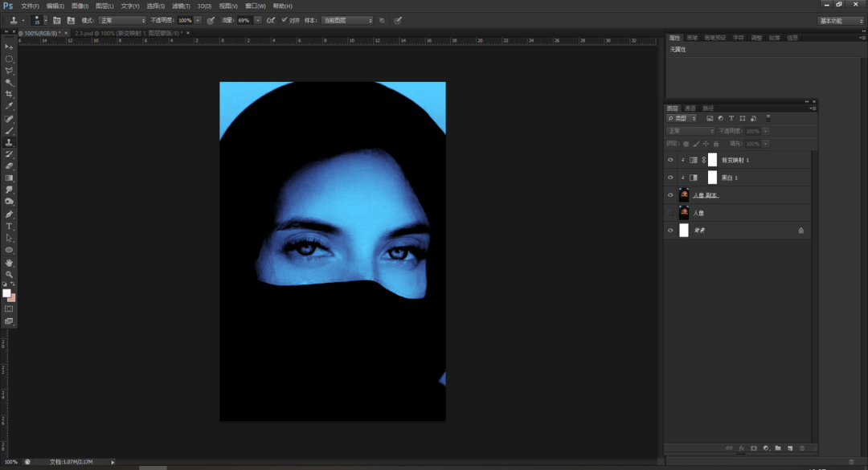Select the 人像 副本 layer thumbnail
Image resolution: width=868 pixels, height=470 pixels.
[684, 195]
